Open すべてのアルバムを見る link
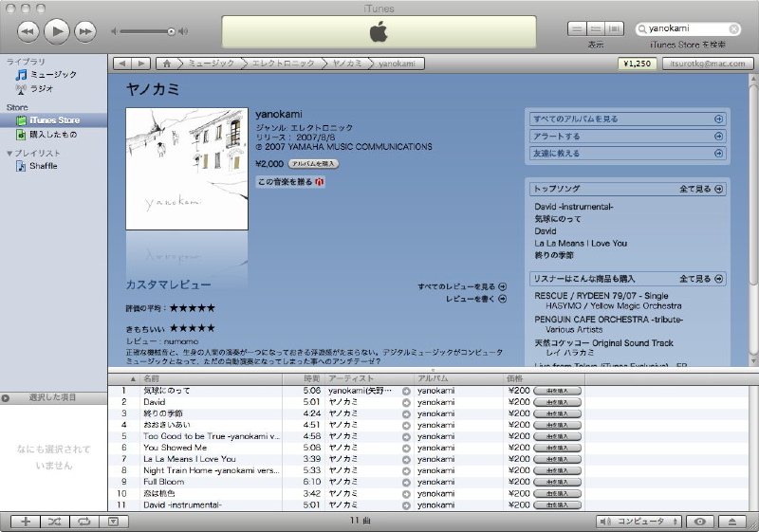 coord(628,119)
